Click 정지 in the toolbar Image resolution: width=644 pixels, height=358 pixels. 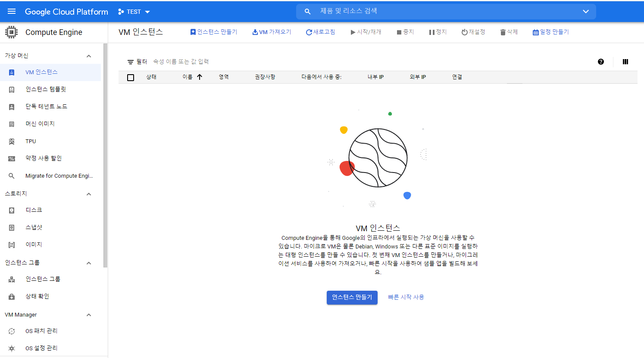(438, 32)
